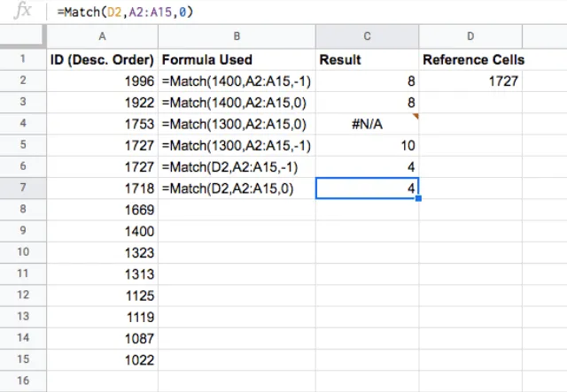Select column A header
The width and height of the screenshot is (567, 392).
103,36
